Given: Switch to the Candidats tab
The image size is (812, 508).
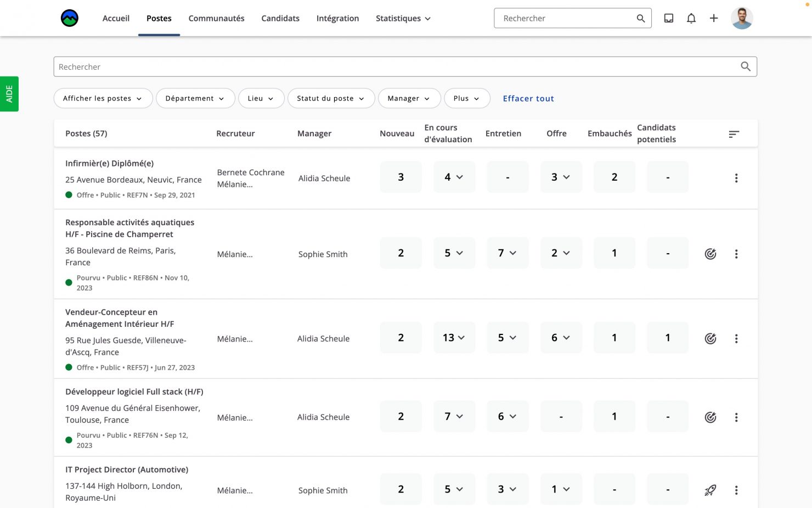Looking at the screenshot, I should [x=280, y=18].
